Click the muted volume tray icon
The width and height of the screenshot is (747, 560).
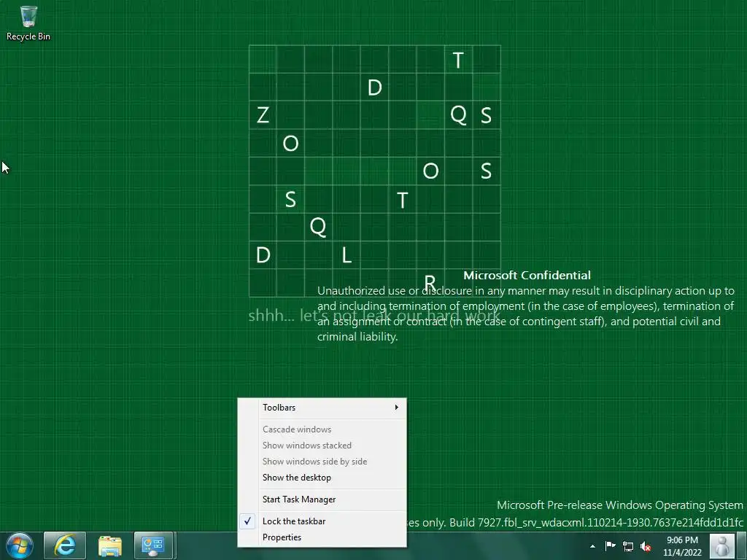(646, 546)
